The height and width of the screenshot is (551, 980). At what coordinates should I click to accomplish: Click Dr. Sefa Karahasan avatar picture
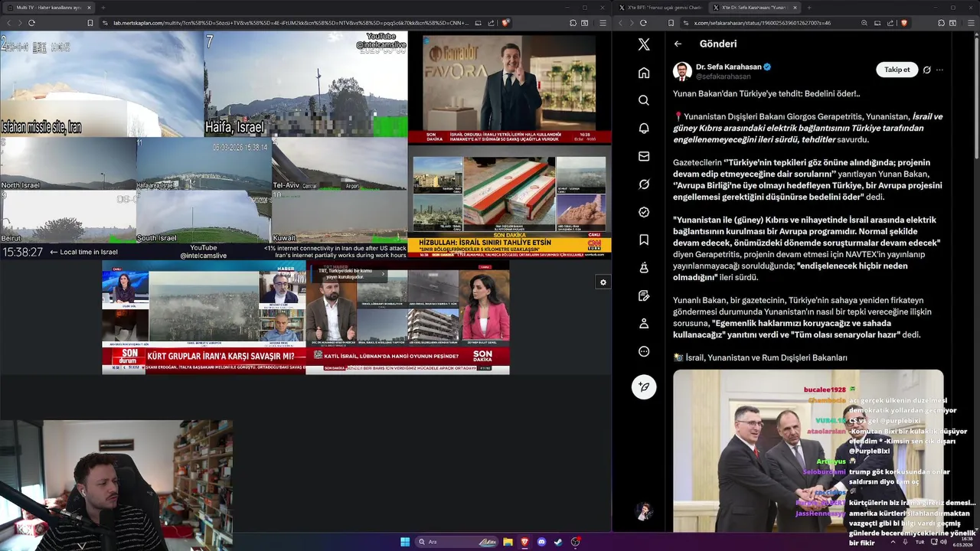[682, 71]
